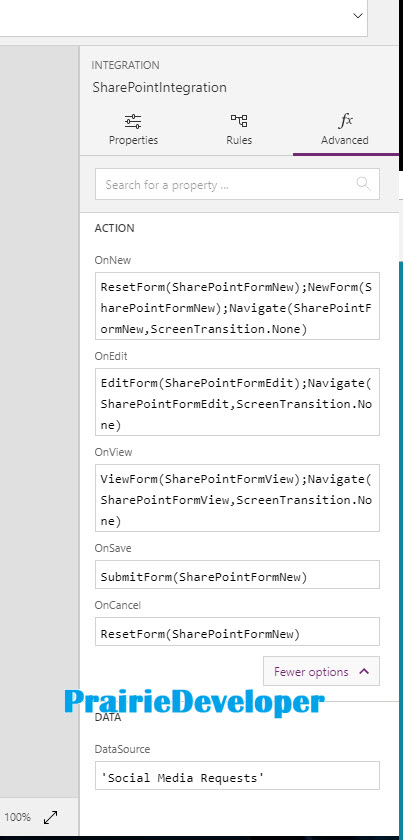Click the Fewer options button
This screenshot has height=840, width=403.
[x=321, y=671]
